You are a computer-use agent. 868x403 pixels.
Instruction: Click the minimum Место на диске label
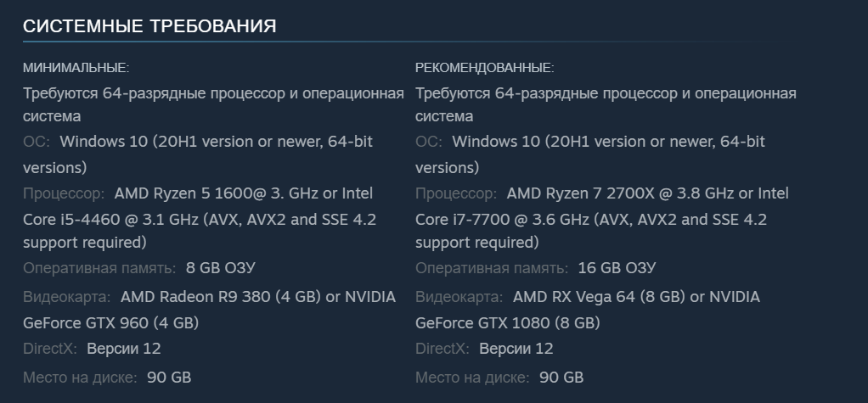[x=80, y=377]
